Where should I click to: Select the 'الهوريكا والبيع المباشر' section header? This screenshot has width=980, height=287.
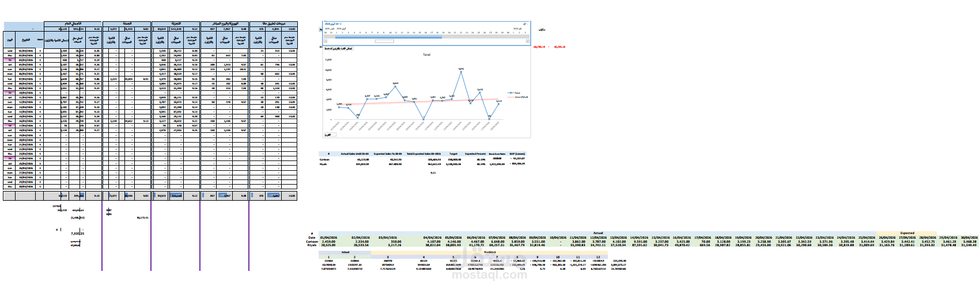[225, 24]
